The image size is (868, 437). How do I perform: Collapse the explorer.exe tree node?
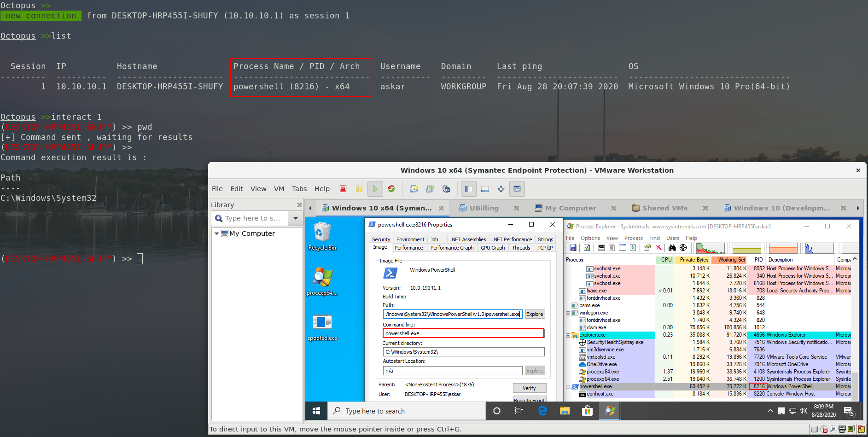568,335
